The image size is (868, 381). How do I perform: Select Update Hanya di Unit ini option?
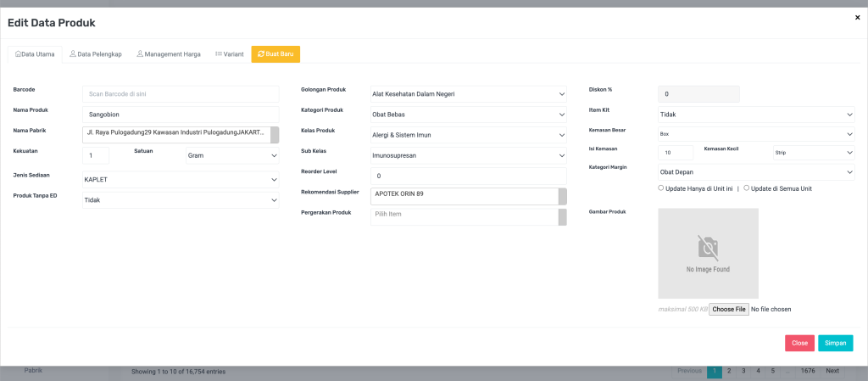tap(661, 188)
